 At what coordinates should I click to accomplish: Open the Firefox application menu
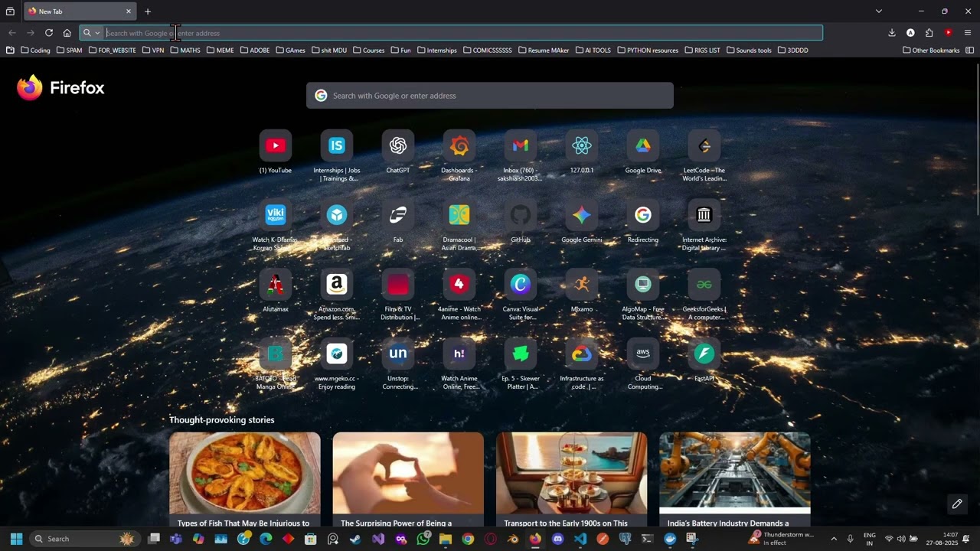[x=968, y=33]
